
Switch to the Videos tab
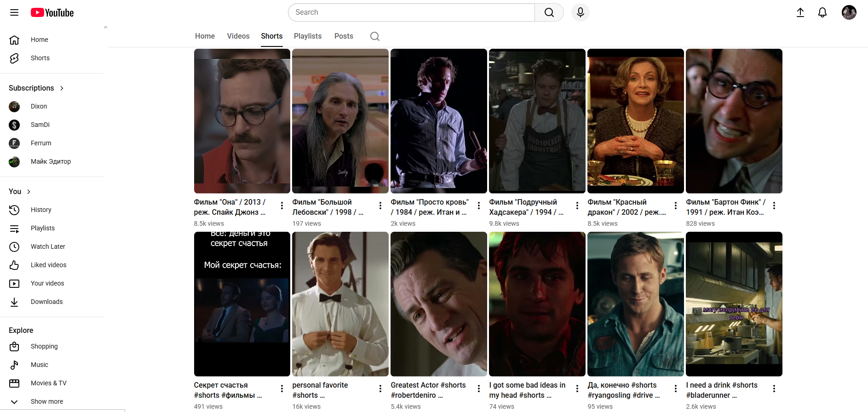(238, 36)
